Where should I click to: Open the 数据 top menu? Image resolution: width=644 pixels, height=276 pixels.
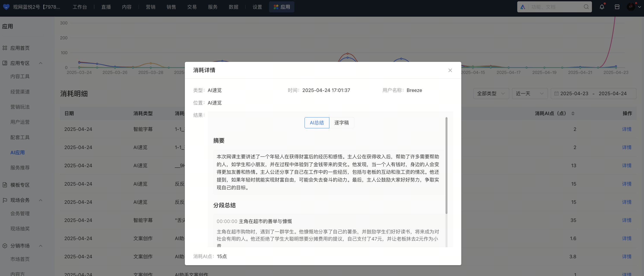[233, 7]
